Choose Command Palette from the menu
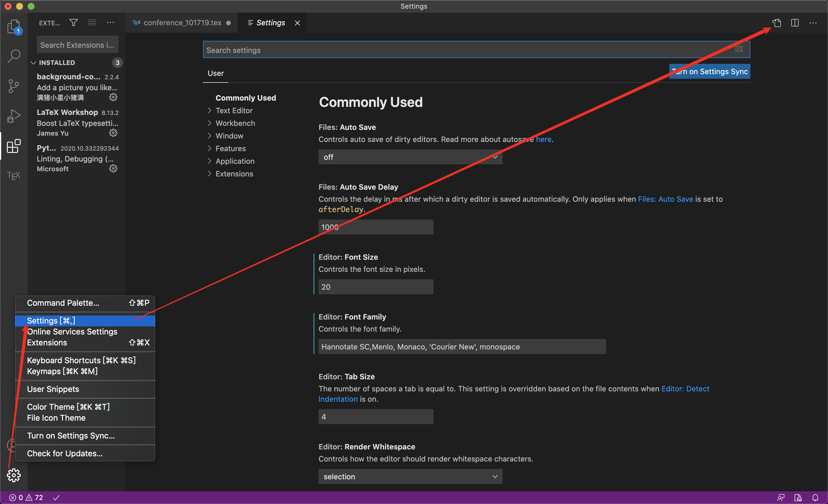828x504 pixels. pyautogui.click(x=85, y=303)
